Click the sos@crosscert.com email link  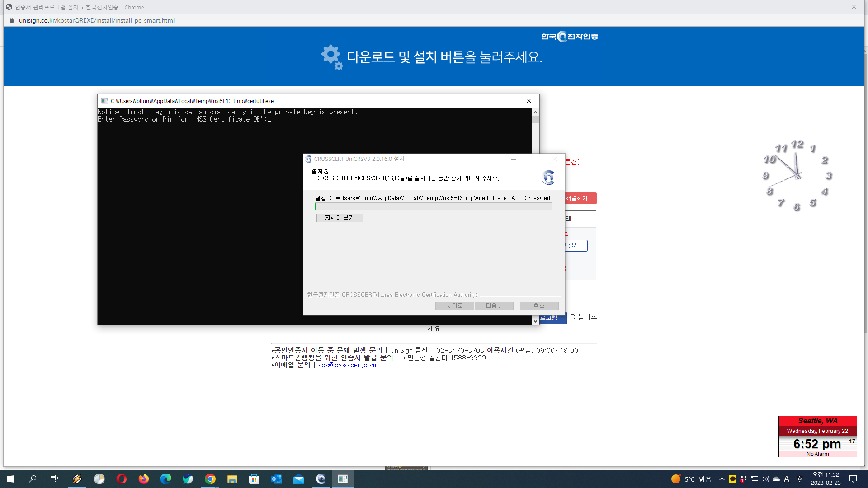[347, 365]
